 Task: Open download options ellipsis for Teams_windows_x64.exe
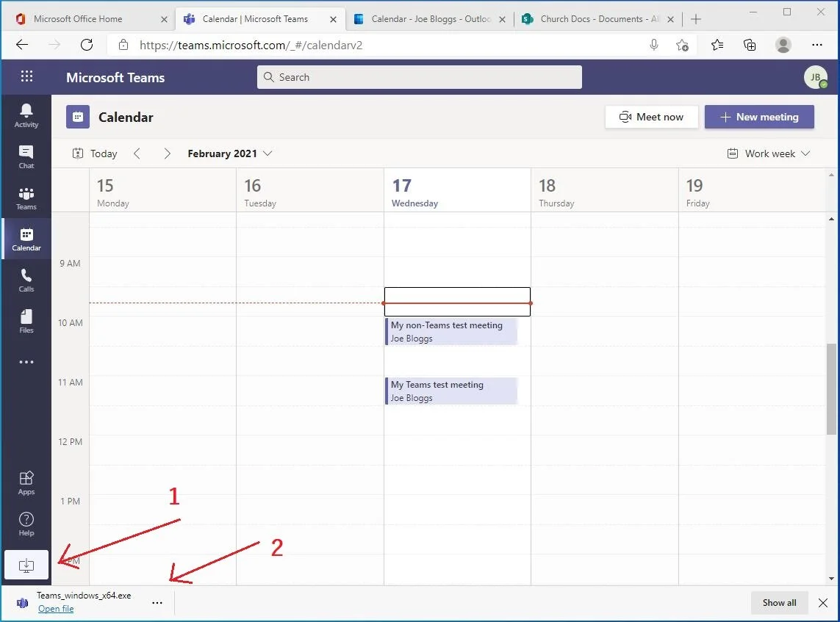(157, 603)
